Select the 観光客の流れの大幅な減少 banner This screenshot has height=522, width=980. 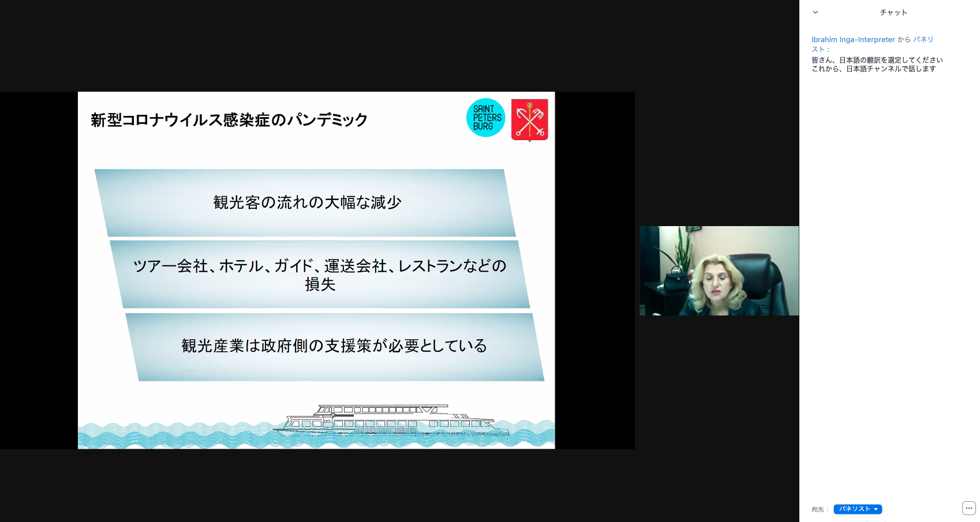(x=306, y=202)
